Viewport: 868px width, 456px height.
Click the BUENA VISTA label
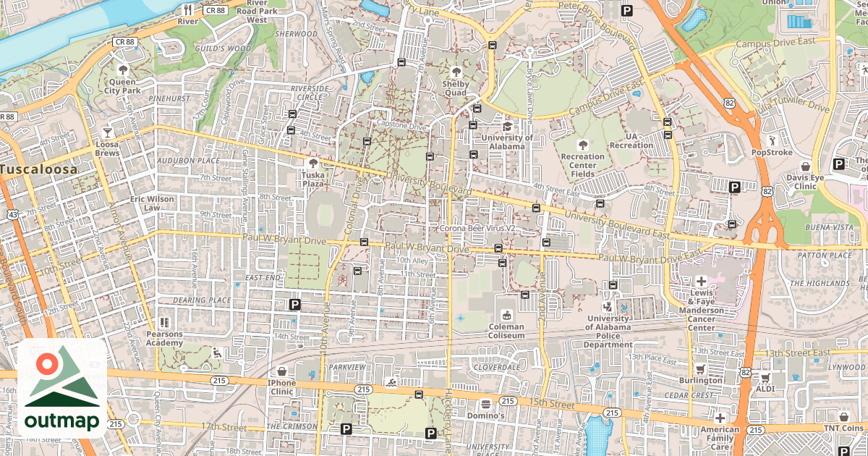pos(829,227)
